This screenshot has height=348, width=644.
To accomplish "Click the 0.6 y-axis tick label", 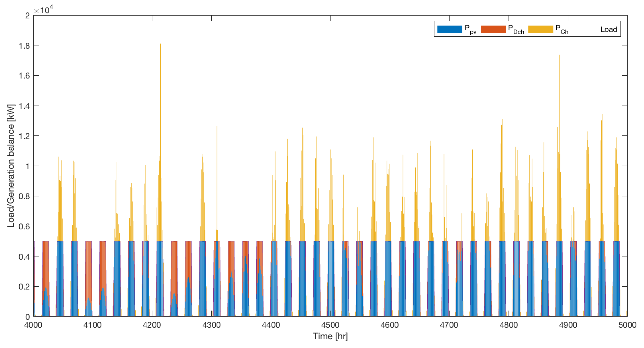I will pos(24,226).
